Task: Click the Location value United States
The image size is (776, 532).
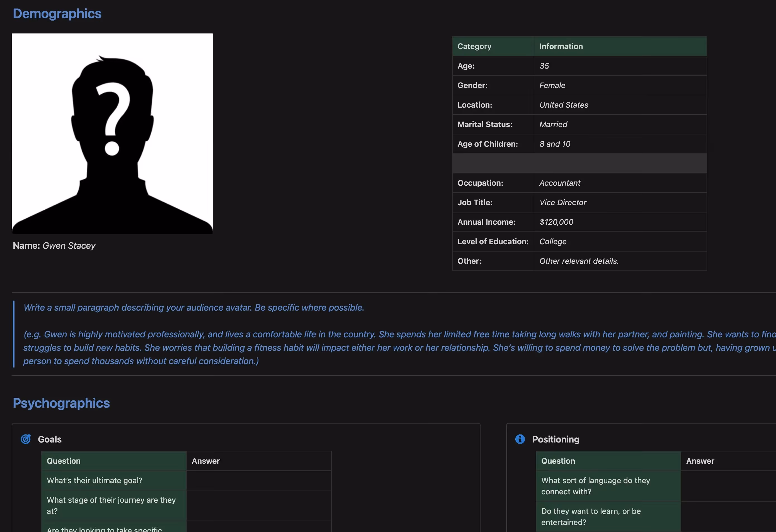Action: coord(564,105)
